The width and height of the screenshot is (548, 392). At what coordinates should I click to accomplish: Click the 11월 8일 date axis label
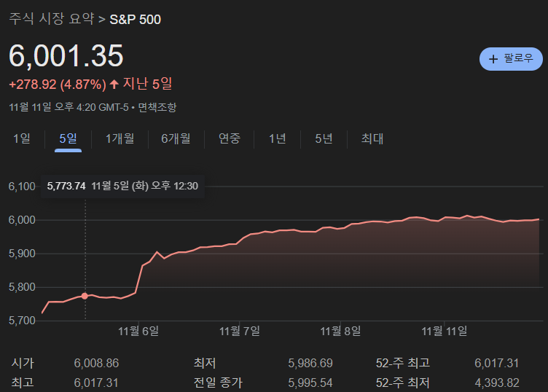[x=341, y=331]
